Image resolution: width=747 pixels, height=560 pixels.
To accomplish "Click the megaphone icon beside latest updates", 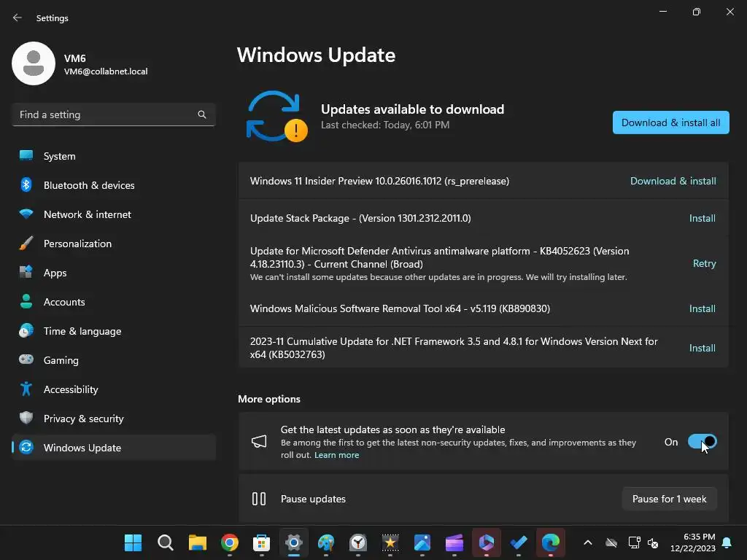I will (x=259, y=442).
